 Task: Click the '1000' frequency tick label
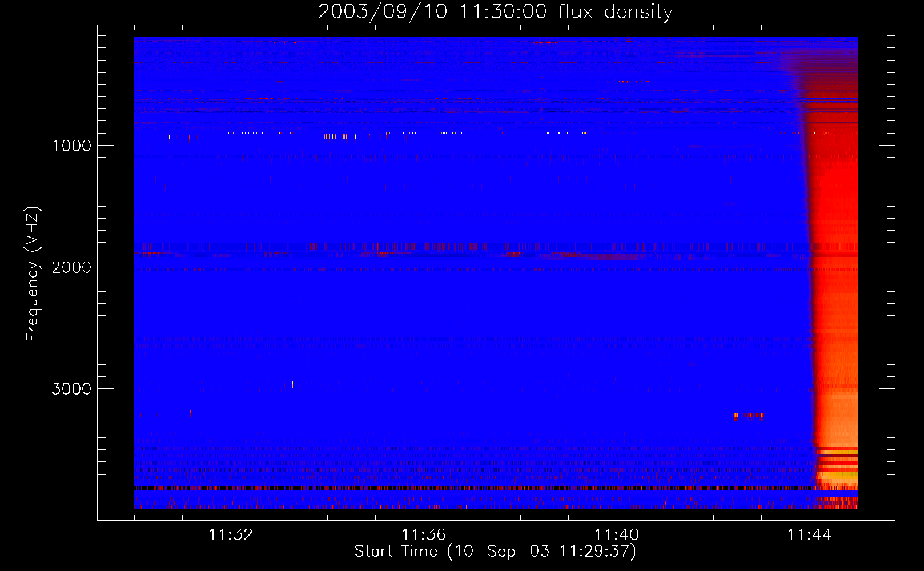[x=71, y=146]
